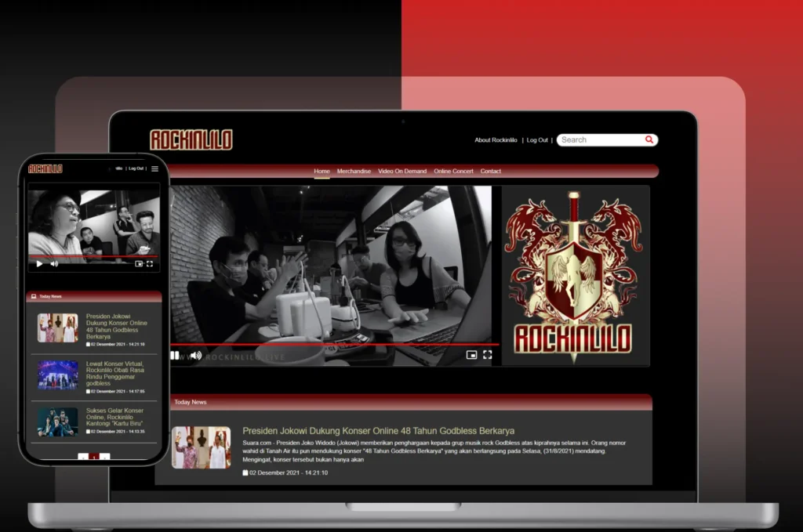
Task: Open the hamburger menu on the phone
Action: click(x=154, y=168)
